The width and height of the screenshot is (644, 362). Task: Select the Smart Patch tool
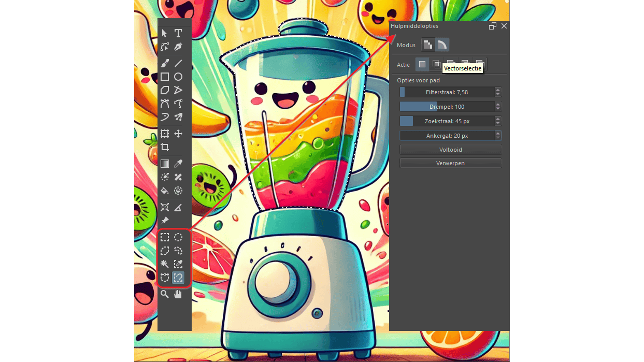[x=178, y=177]
